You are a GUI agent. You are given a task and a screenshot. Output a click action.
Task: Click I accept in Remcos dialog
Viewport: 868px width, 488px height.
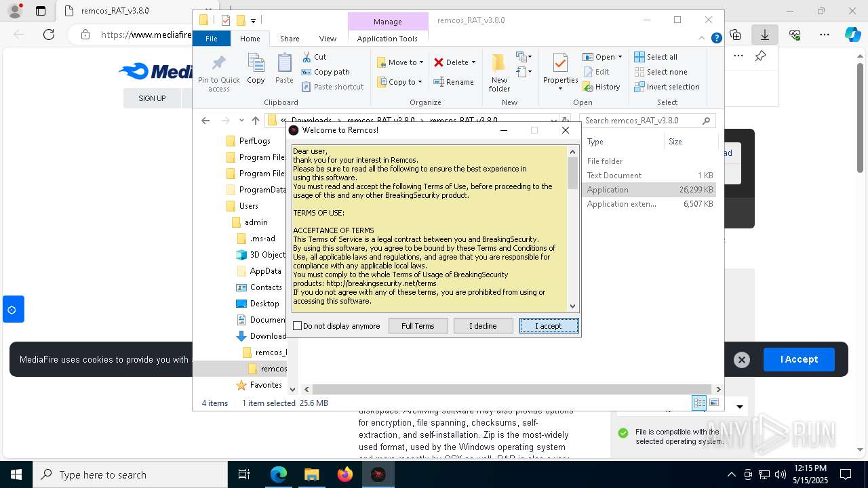549,326
